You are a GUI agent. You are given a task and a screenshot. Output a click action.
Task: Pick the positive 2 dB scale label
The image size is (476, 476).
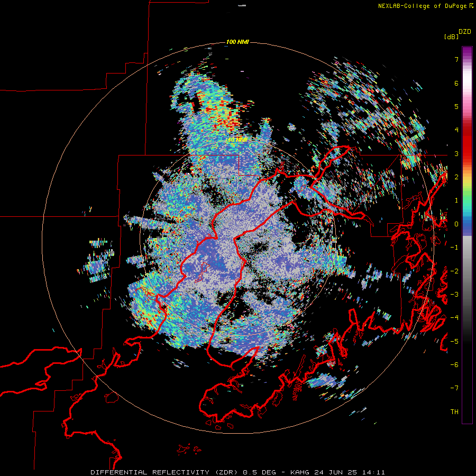click(x=456, y=177)
